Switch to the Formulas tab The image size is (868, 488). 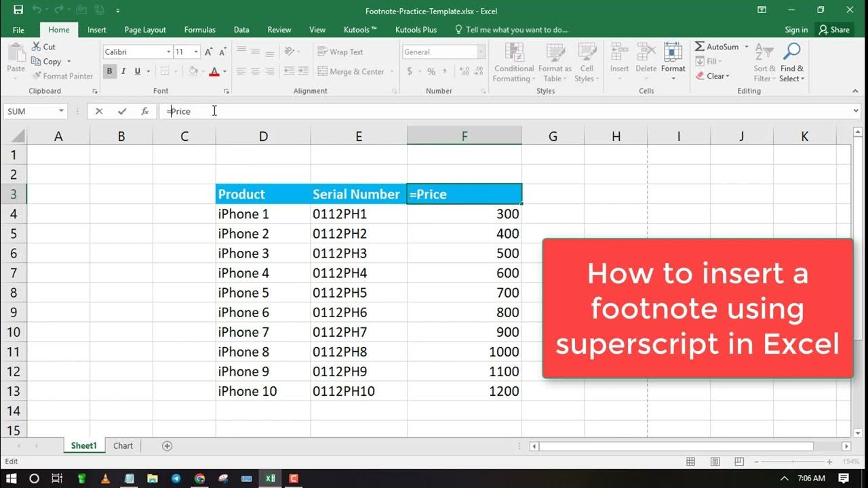coord(200,30)
